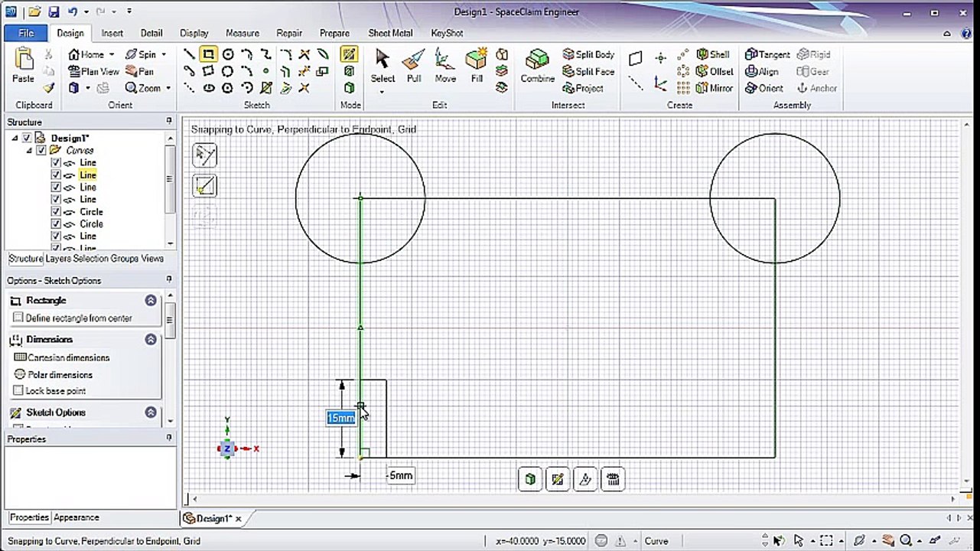
Task: Click Split Face
Action: coord(588,71)
